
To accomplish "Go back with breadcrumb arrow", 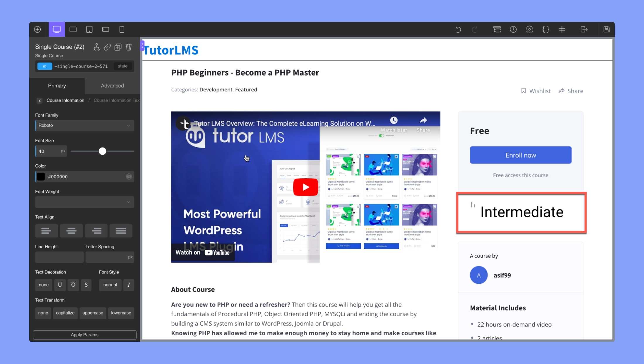I will (40, 100).
